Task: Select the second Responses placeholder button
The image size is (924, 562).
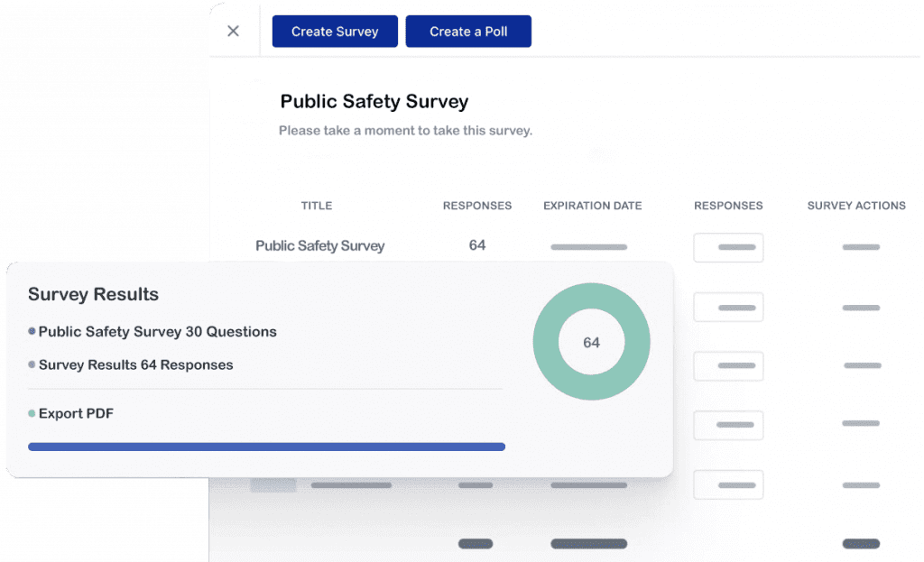Action: tap(728, 307)
